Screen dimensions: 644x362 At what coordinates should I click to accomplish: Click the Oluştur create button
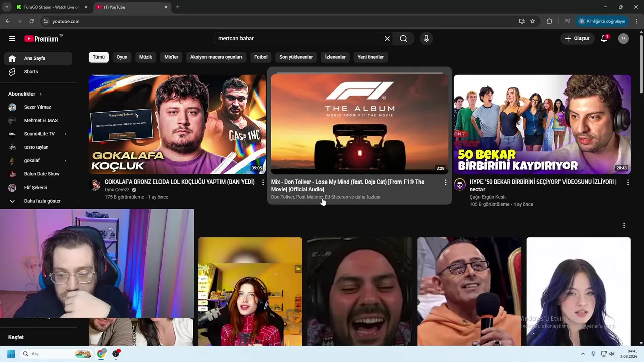click(x=577, y=39)
